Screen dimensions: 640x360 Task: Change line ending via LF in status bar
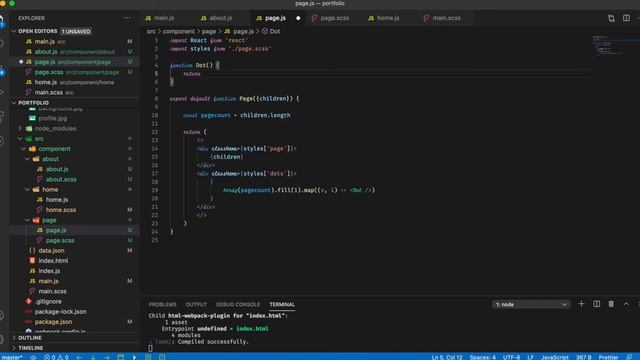tap(530, 357)
